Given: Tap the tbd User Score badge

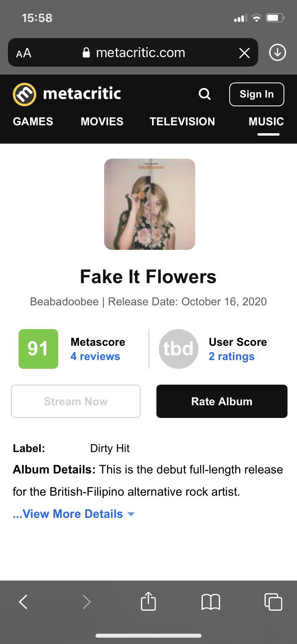Looking at the screenshot, I should (178, 349).
